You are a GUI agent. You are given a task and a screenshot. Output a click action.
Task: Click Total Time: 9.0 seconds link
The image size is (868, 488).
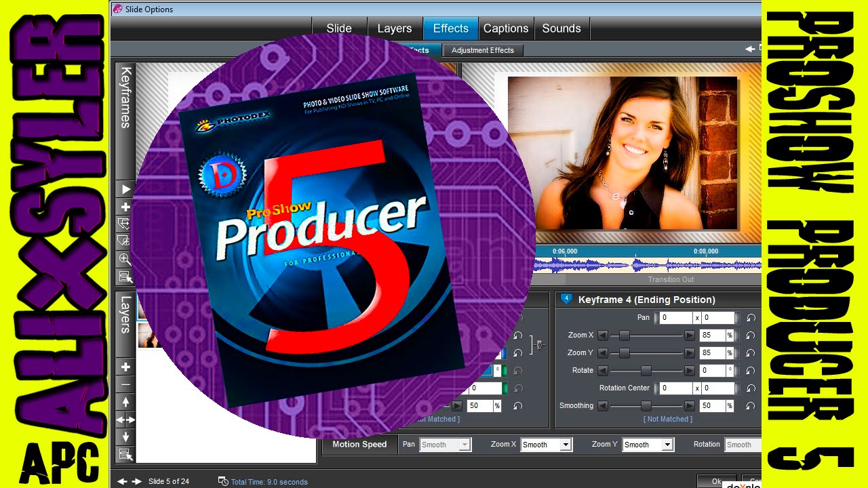coord(269,482)
